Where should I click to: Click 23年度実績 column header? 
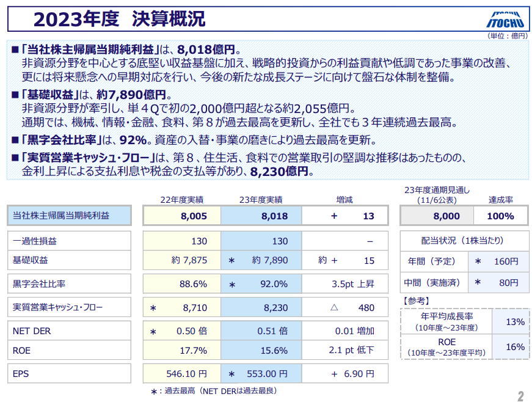(261, 200)
